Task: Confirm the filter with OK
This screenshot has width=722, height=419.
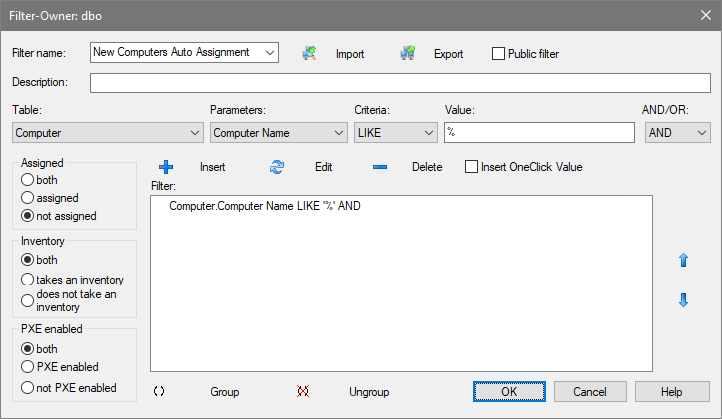Action: coord(509,391)
